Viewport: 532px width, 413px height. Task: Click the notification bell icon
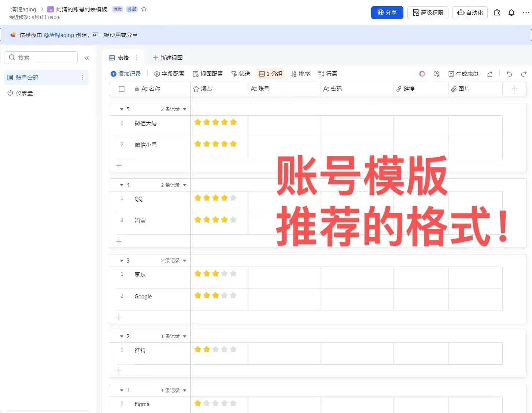(511, 12)
